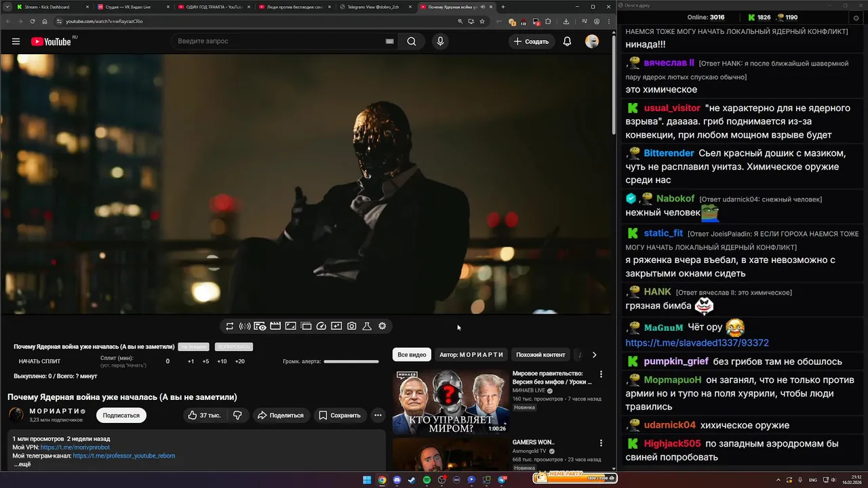Select the Все видео filter chip
Image resolution: width=868 pixels, height=488 pixels.
click(412, 354)
